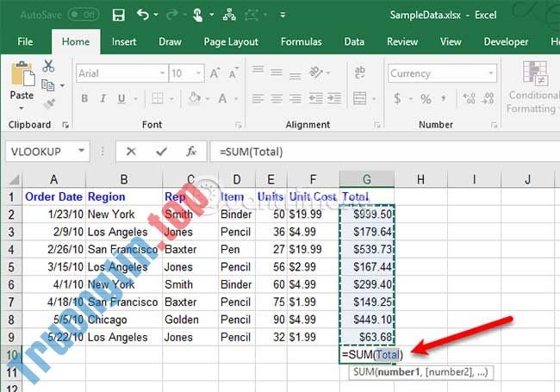560x392 pixels.
Task: Confirm formula with checkmark Enter button
Action: click(161, 152)
